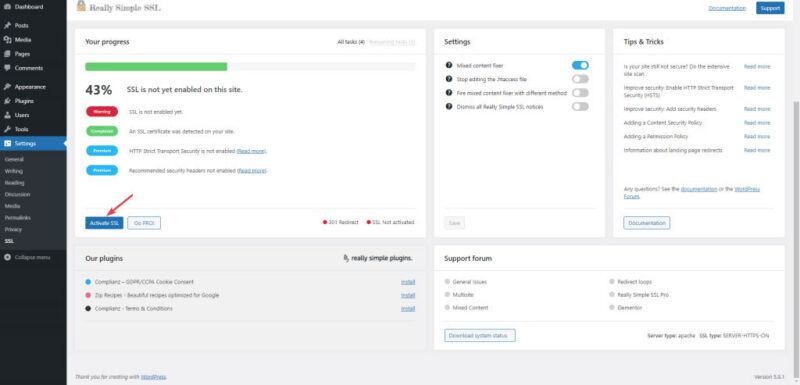Image resolution: width=800 pixels, height=385 pixels.
Task: Click help icon for Fire mixed content fixer
Action: [449, 93]
